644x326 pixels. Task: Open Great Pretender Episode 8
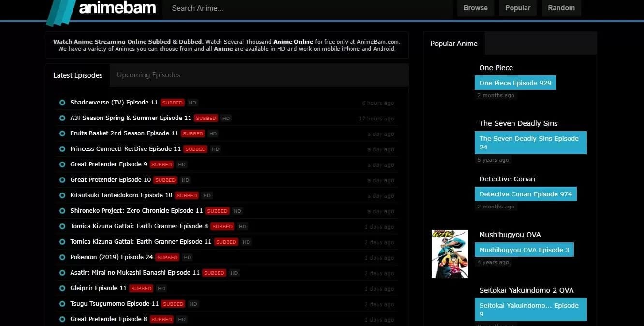click(109, 319)
